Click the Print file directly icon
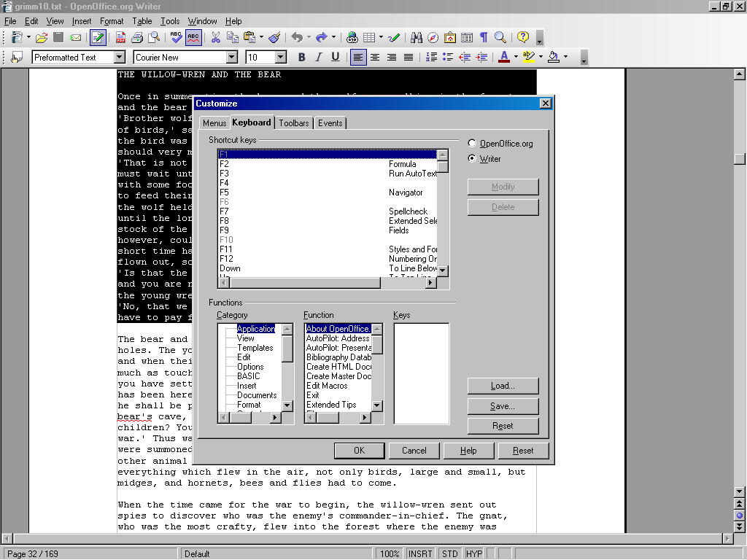Screen dimensions: 747x560 point(137,37)
